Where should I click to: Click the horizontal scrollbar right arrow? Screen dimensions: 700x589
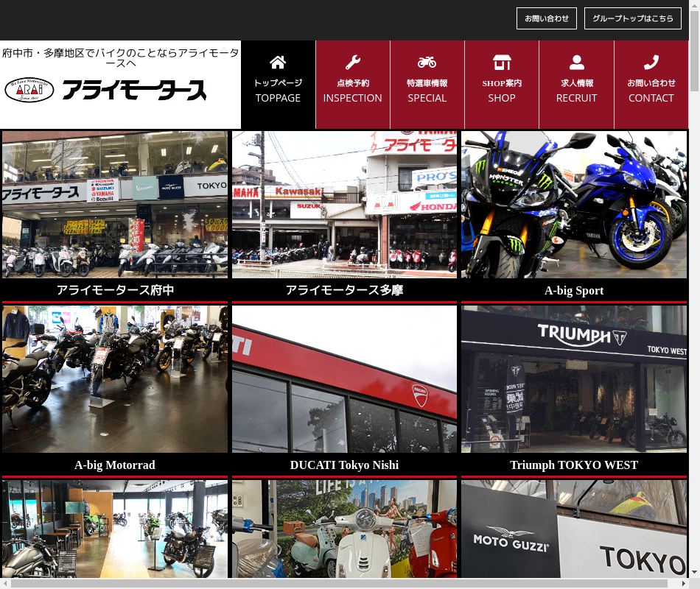[683, 583]
